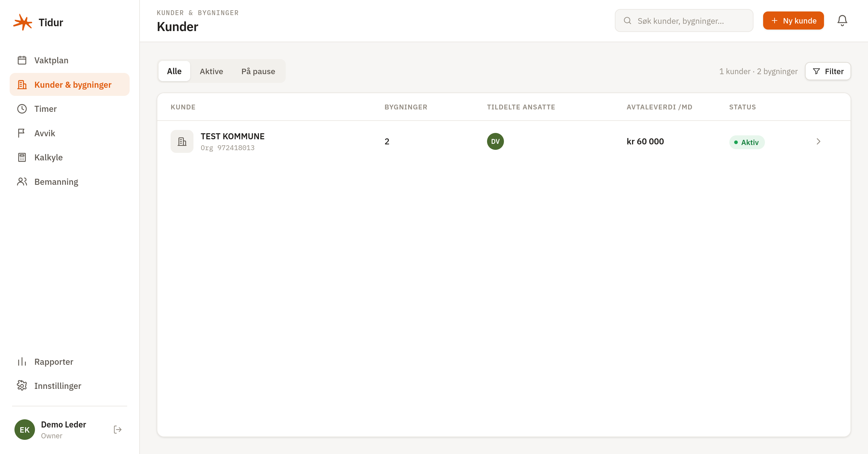The height and width of the screenshot is (454, 868).
Task: Click the Rapporter bar chart icon
Action: (22, 362)
